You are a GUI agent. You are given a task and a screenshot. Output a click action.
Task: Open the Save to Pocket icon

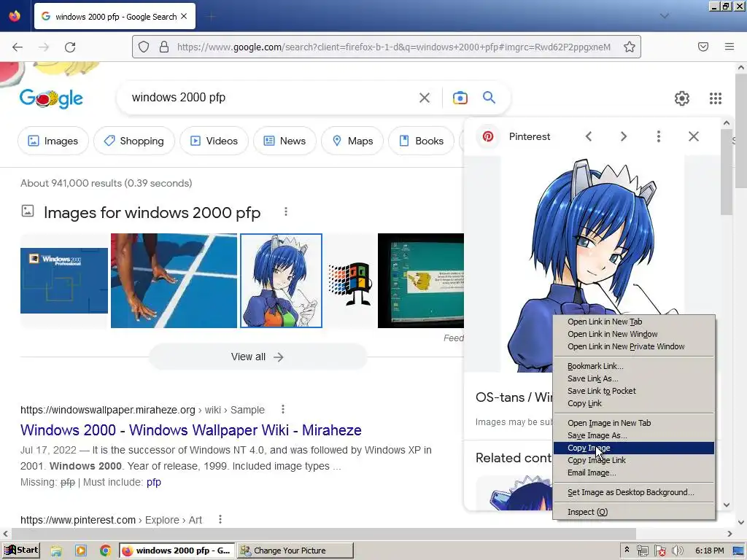click(703, 47)
